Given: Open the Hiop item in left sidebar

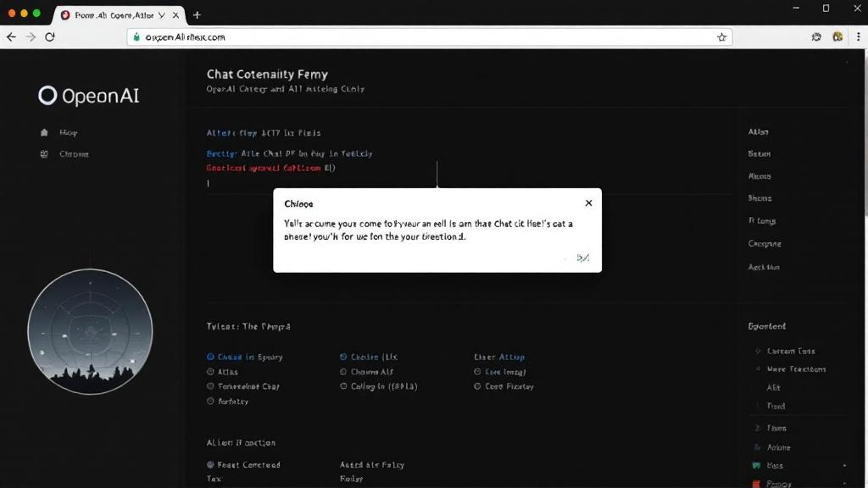Looking at the screenshot, I should (x=69, y=133).
